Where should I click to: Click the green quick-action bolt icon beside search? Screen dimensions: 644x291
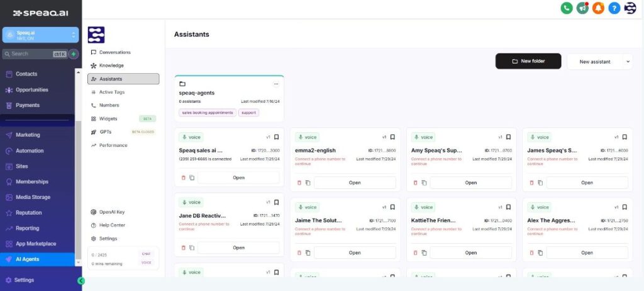[74, 54]
